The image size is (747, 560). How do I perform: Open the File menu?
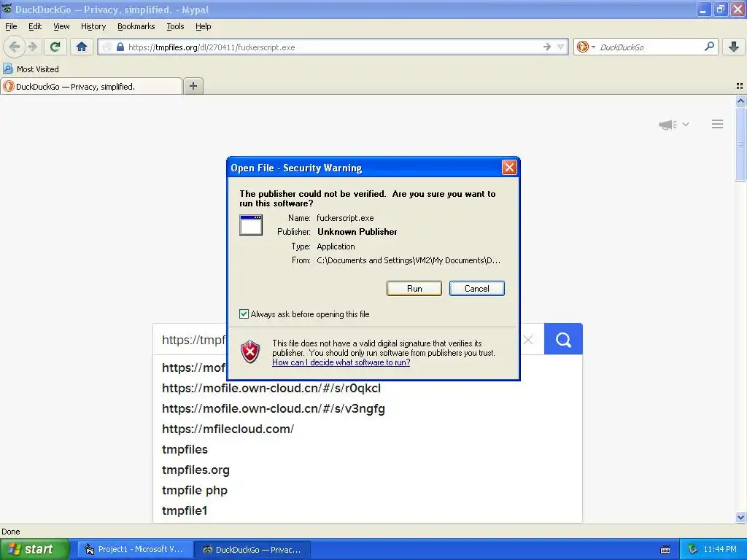(11, 26)
